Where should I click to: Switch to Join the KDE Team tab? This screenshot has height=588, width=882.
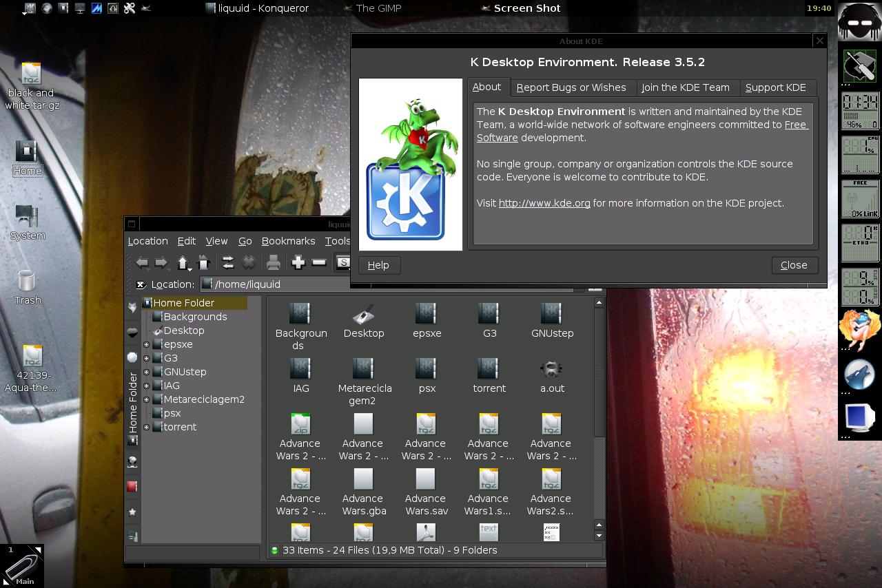[x=685, y=87]
